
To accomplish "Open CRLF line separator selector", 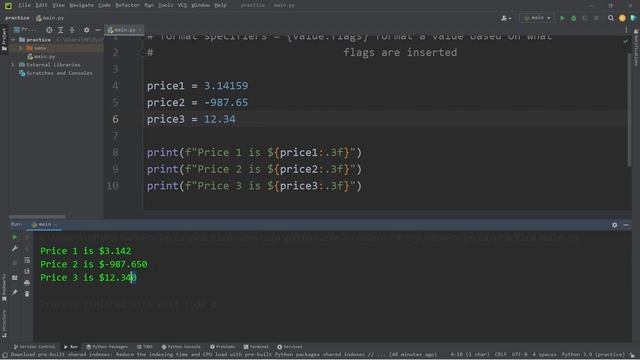I will tap(500, 355).
